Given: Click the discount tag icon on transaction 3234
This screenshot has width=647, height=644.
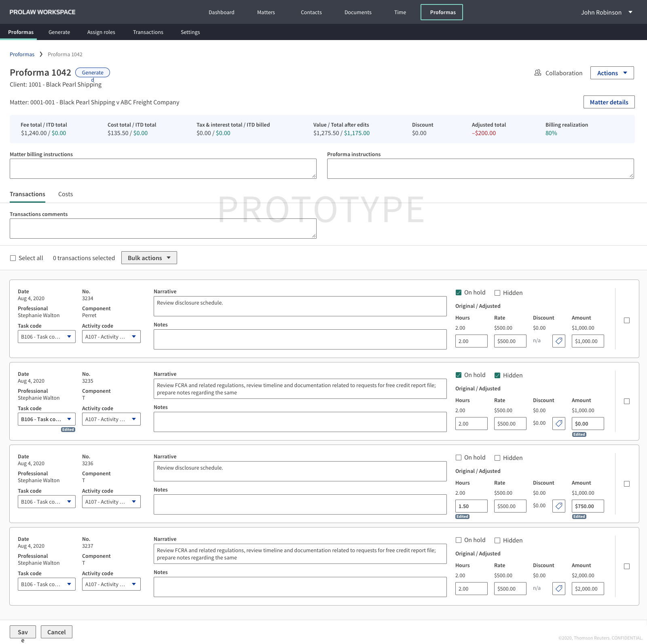Looking at the screenshot, I should (559, 341).
